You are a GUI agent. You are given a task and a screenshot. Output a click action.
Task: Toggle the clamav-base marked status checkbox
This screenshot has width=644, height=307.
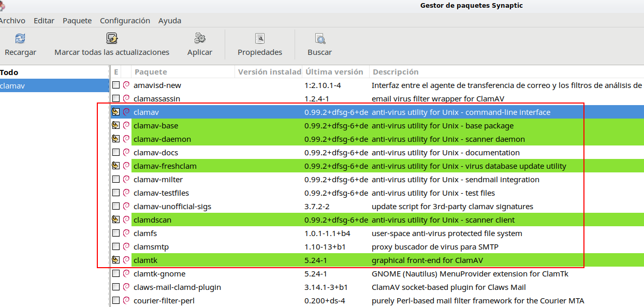tap(116, 125)
